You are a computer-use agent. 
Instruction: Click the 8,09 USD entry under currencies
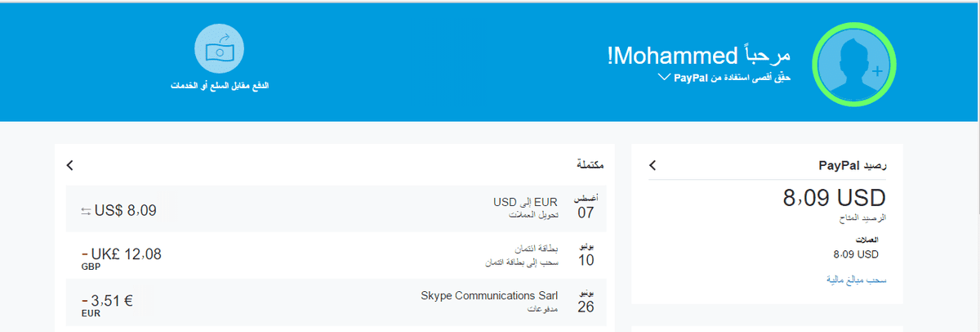coord(856,254)
